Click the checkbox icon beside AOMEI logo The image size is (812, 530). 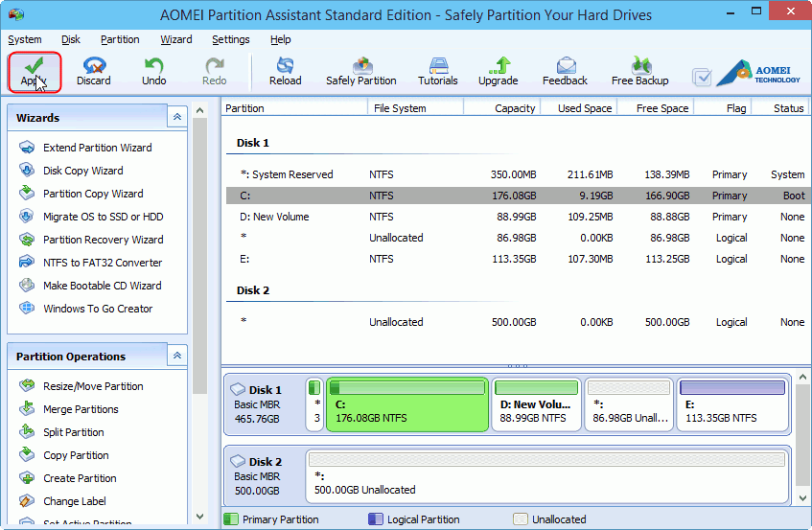pyautogui.click(x=702, y=77)
